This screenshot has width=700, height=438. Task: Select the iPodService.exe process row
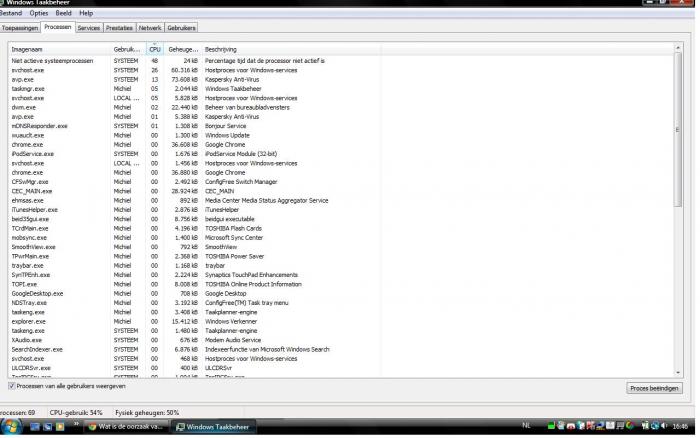(x=194, y=154)
